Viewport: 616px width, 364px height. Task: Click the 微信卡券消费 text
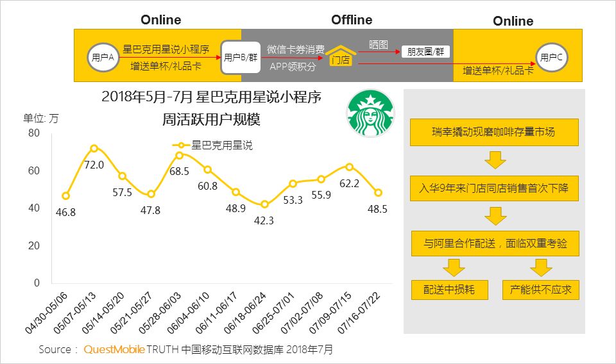tap(296, 49)
